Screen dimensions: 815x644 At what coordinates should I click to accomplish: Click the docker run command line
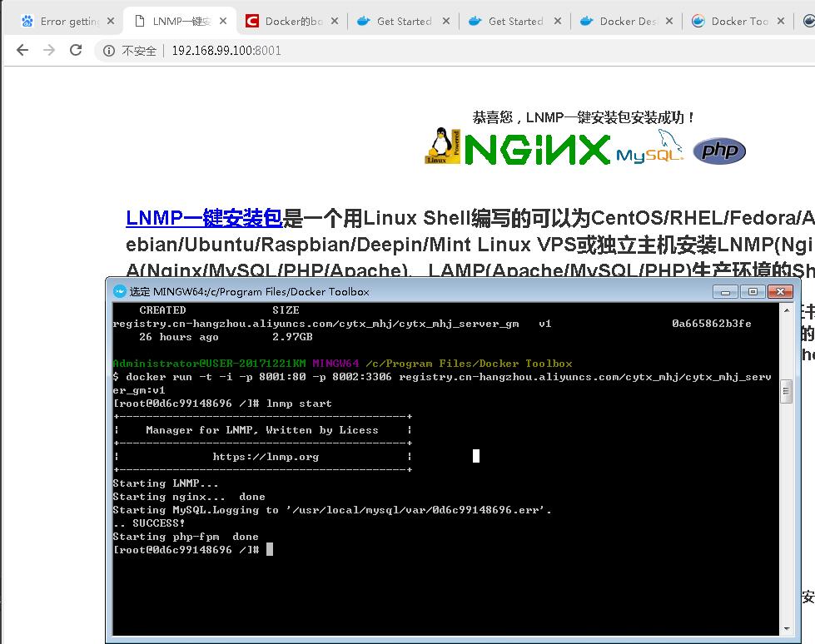pyautogui.click(x=442, y=384)
